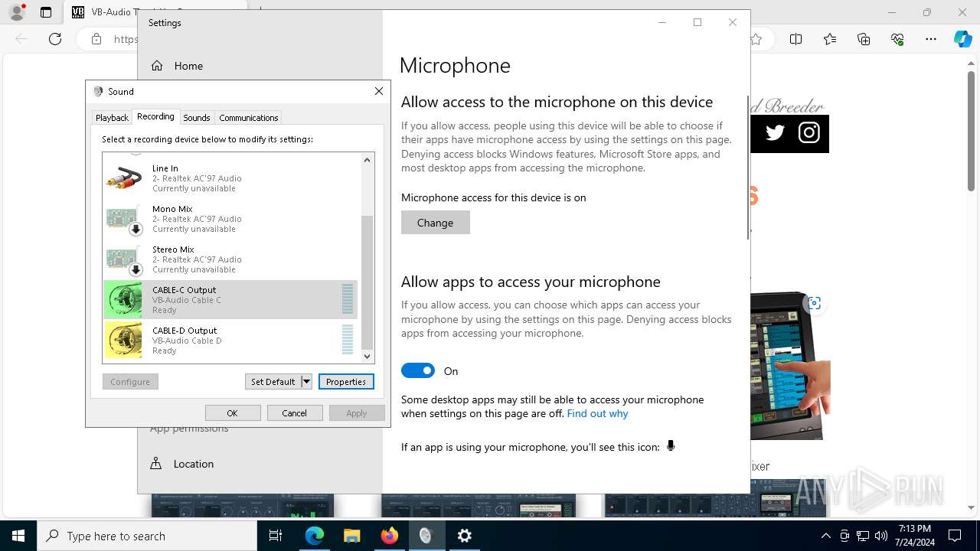Click the taskbar clock showing 7:13 PM

(914, 536)
